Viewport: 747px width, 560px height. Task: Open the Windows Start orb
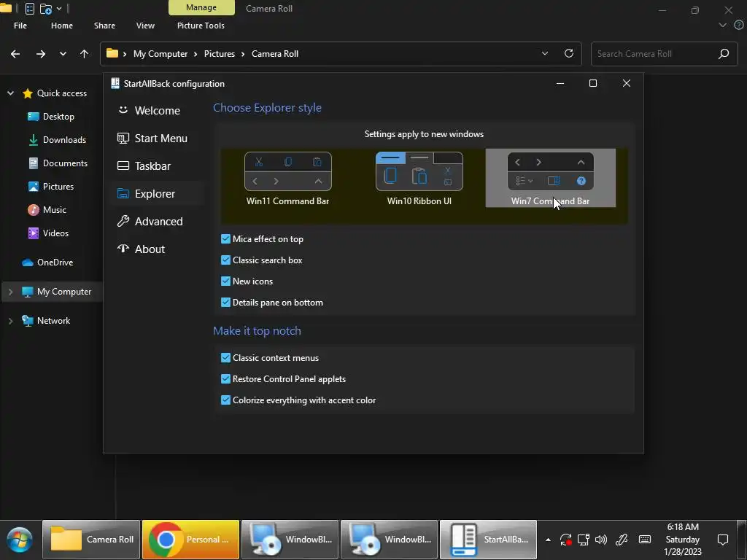coord(20,540)
